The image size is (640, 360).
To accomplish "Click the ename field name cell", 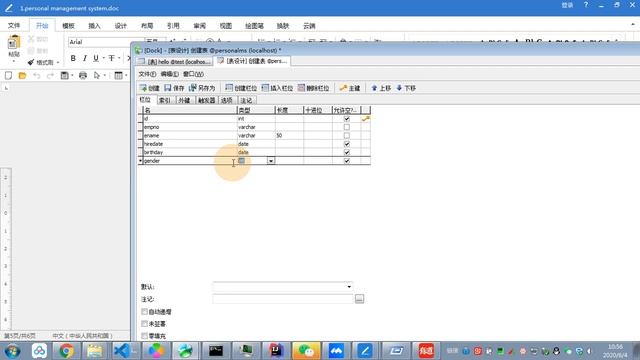I will (x=190, y=136).
